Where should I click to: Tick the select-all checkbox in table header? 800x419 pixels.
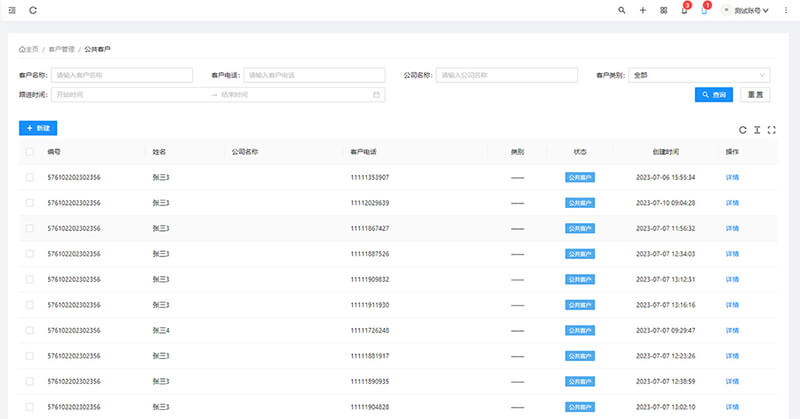tap(30, 152)
